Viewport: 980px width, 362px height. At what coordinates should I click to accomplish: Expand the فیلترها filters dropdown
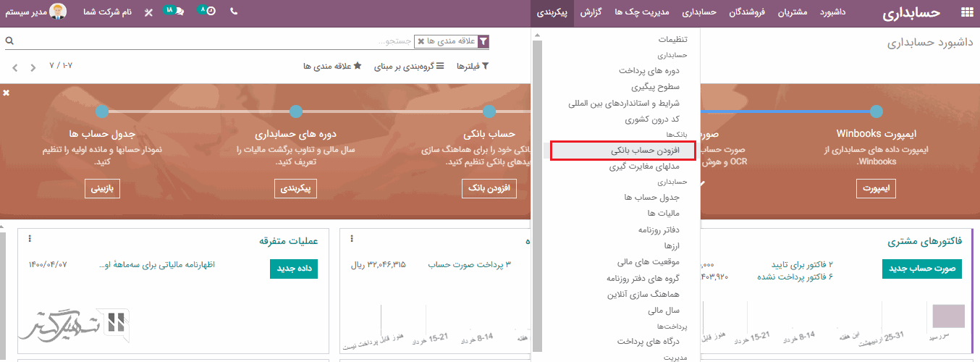point(472,67)
